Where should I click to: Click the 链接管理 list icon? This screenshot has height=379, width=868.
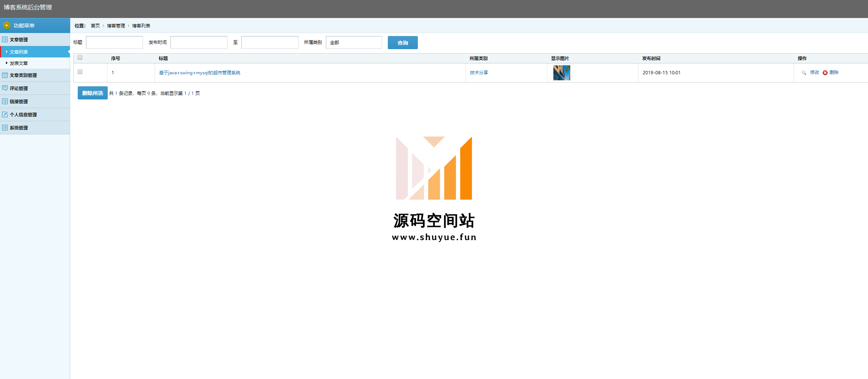point(5,101)
